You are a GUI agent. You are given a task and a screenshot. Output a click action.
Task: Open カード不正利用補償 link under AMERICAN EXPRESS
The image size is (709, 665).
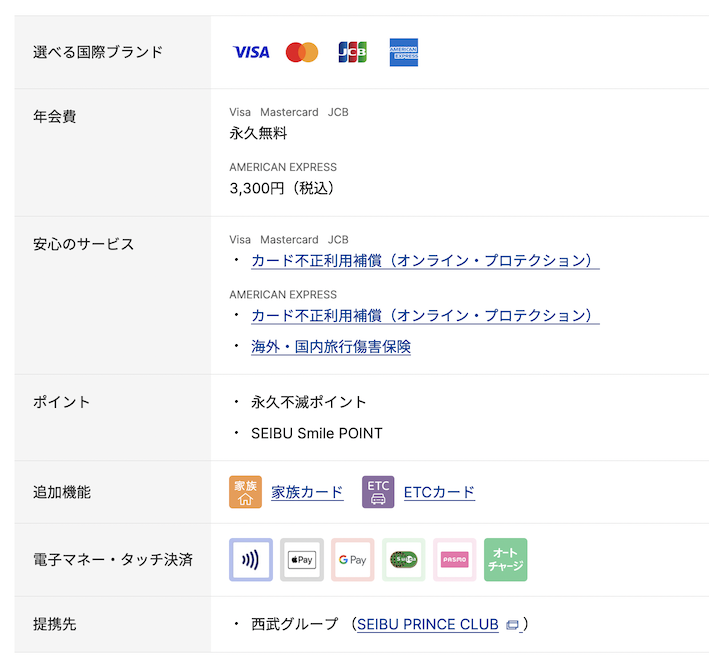(425, 316)
